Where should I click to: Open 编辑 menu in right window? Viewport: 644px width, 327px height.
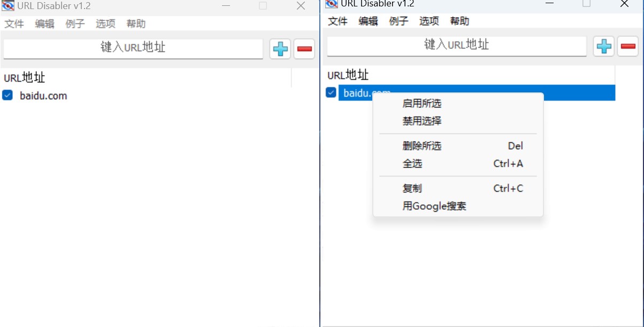368,21
